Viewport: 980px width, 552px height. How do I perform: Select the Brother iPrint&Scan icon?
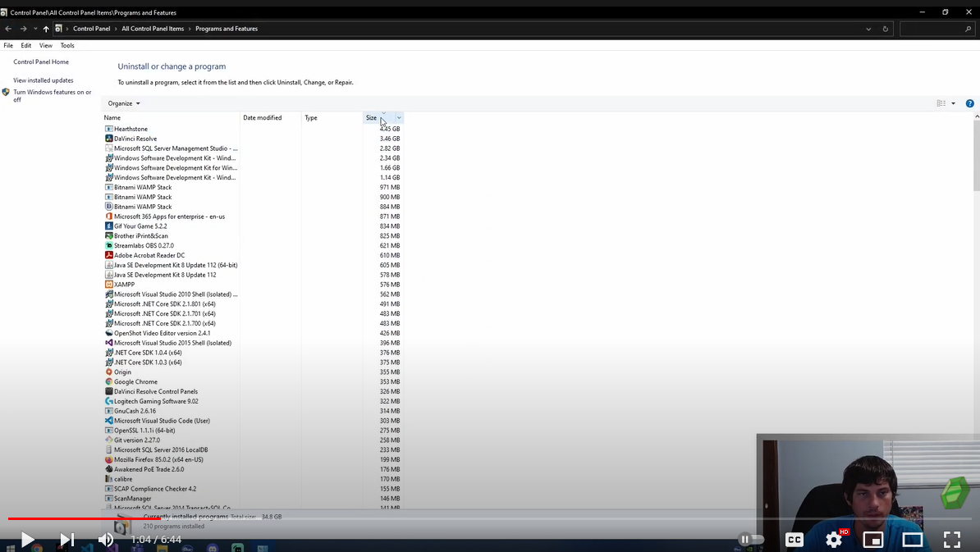click(108, 236)
